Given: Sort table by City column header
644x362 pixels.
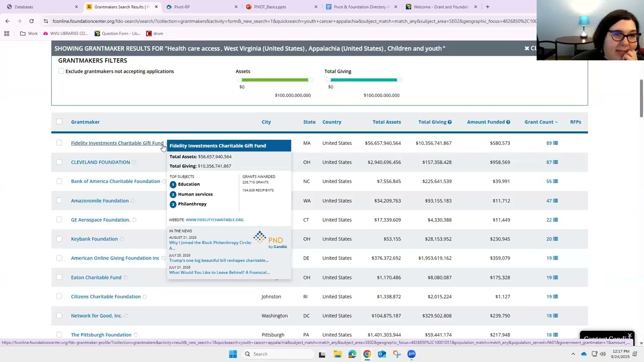Looking at the screenshot, I should (x=266, y=122).
